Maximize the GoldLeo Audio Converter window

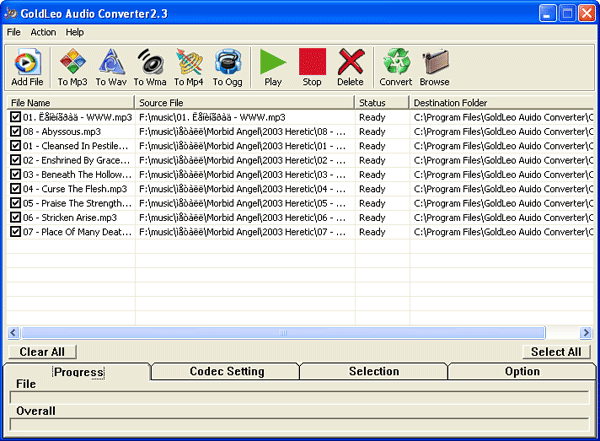click(x=567, y=13)
